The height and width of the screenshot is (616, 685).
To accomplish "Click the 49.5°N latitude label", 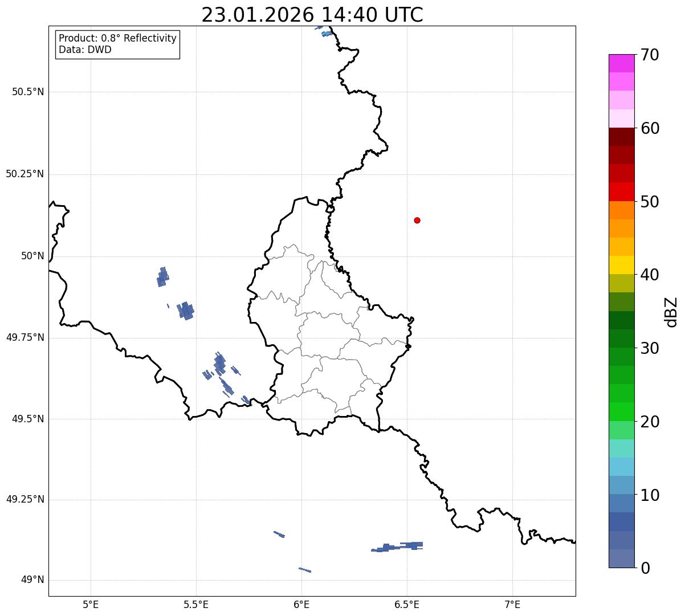I will (x=28, y=419).
